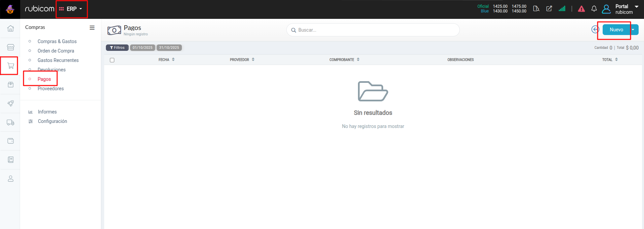The width and height of the screenshot is (644, 229).
Task: Open Proveedores in the Compras menu
Action: coord(50,89)
